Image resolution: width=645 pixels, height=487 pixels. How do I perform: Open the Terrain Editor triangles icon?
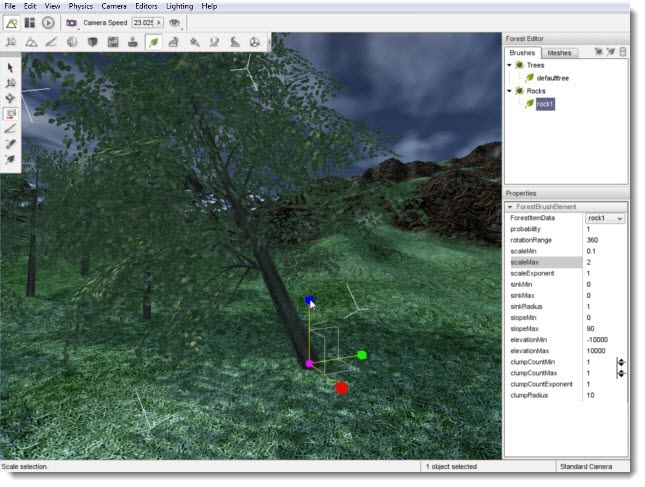coord(31,42)
